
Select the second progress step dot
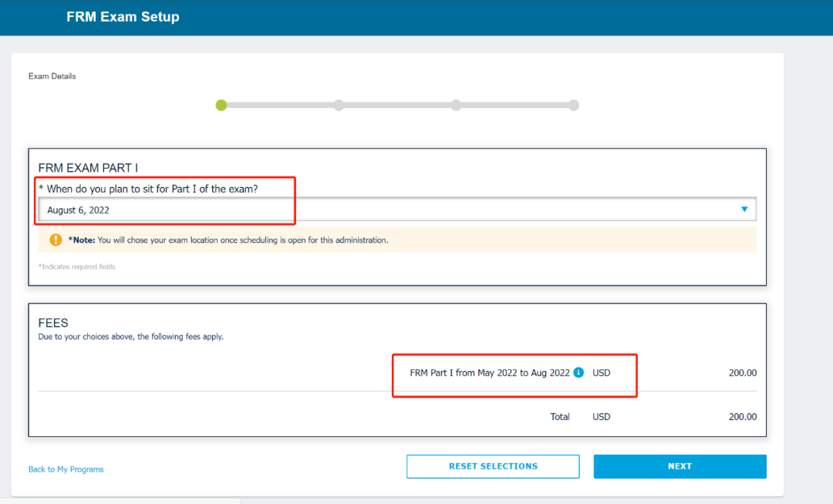339,106
